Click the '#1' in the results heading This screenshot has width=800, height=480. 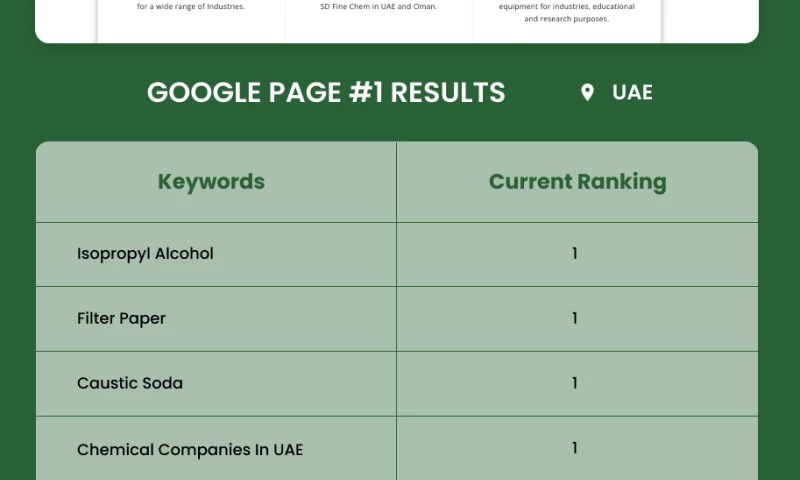pyautogui.click(x=367, y=93)
